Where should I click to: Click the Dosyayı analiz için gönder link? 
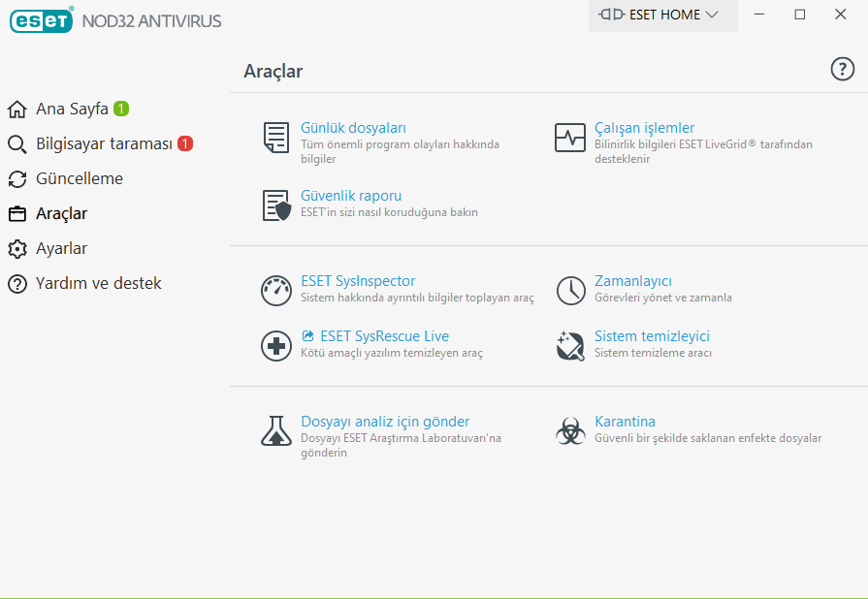[x=386, y=421]
